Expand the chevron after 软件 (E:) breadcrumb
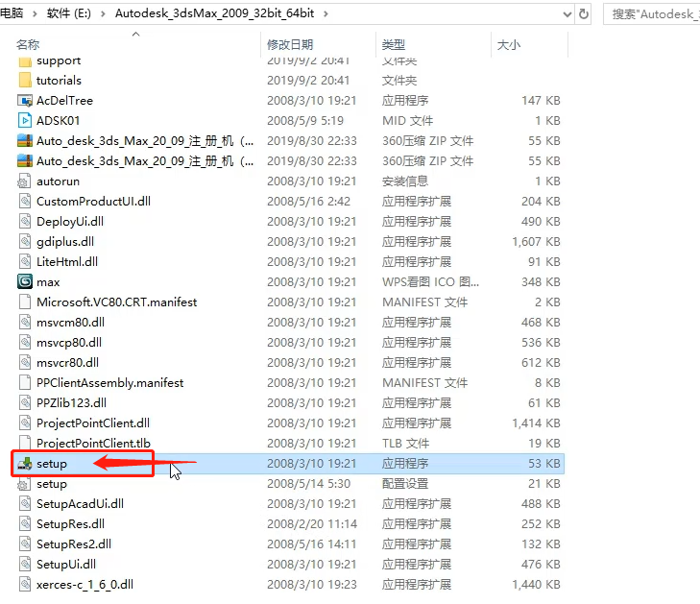 click(x=103, y=13)
